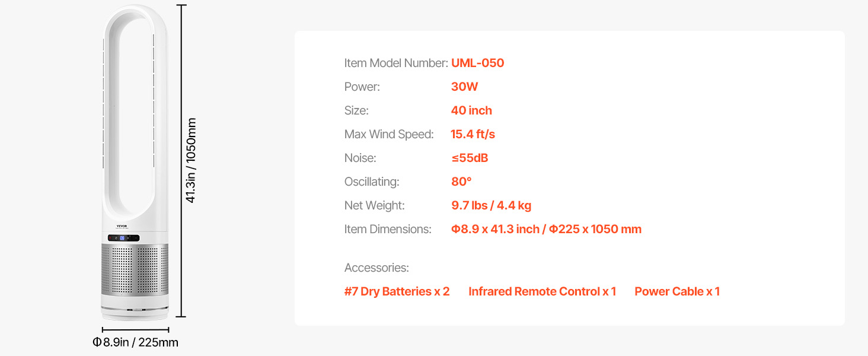868x356 pixels.
Task: Click the 80° oscillating value
Action: [x=461, y=182]
